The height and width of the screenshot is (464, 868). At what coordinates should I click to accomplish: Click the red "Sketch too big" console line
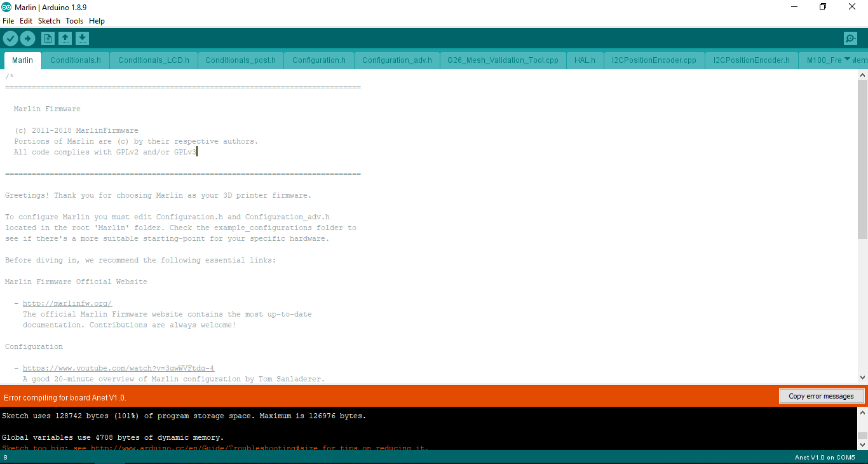(215, 448)
